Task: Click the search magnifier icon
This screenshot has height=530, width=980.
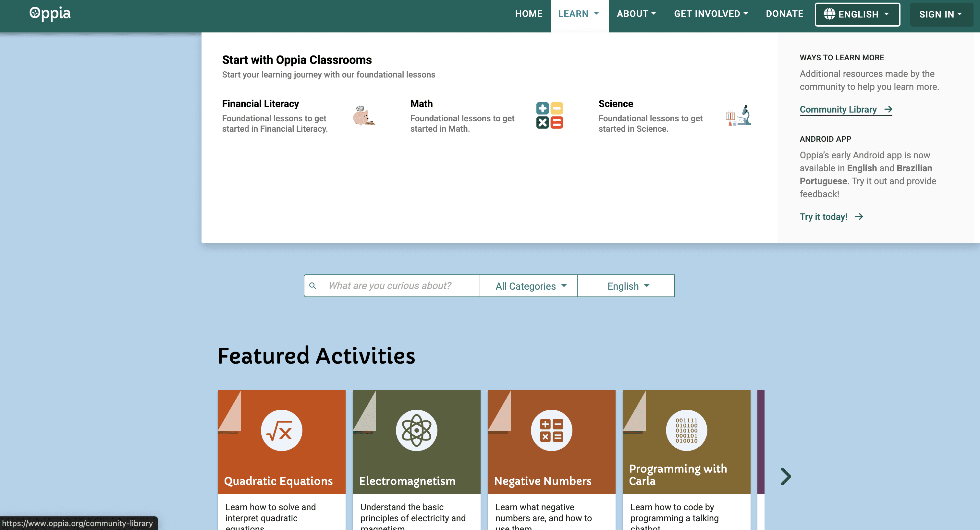Action: click(312, 285)
